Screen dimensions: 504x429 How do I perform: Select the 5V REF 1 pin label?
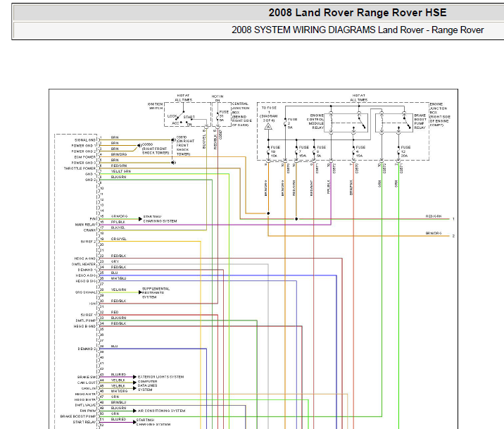[x=89, y=315]
